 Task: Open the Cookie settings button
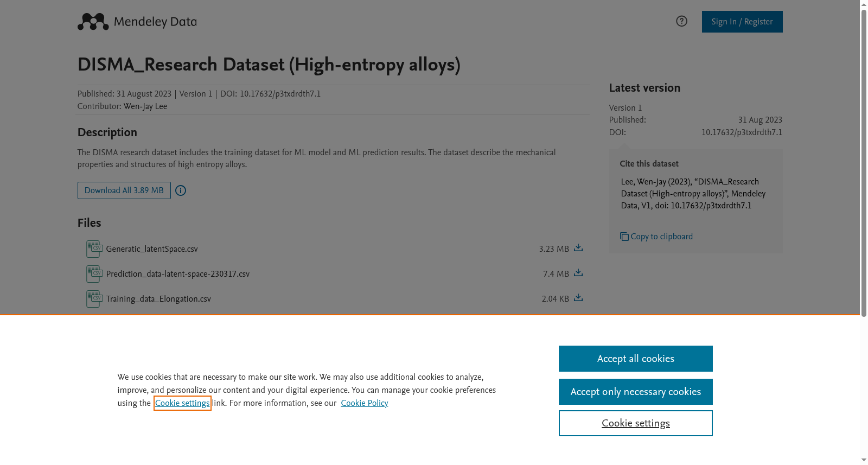(x=636, y=423)
